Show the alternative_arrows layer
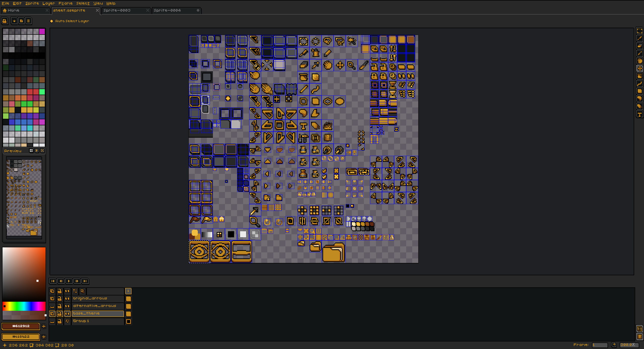The height and width of the screenshot is (349, 644). tap(52, 306)
